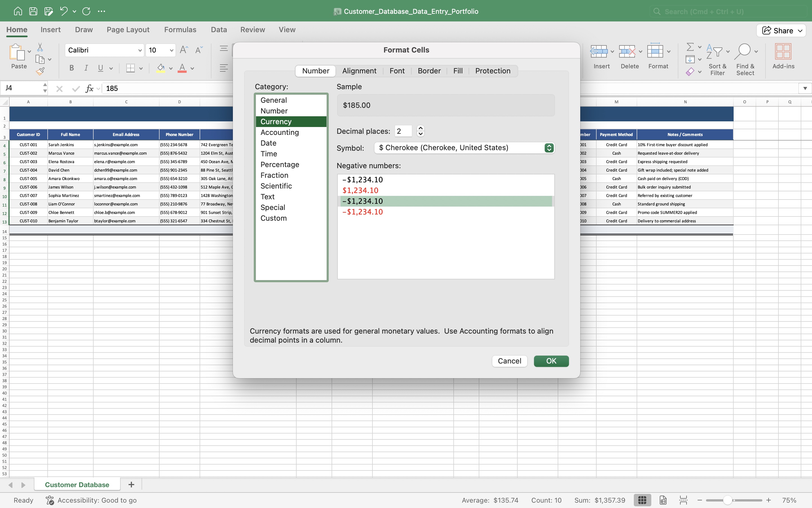
Task: Open the Formulas ribbon tab
Action: (x=180, y=30)
